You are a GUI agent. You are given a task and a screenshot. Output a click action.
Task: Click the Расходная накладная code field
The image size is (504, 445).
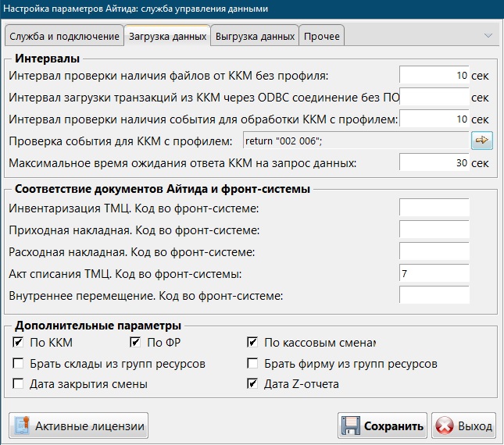[x=434, y=251]
